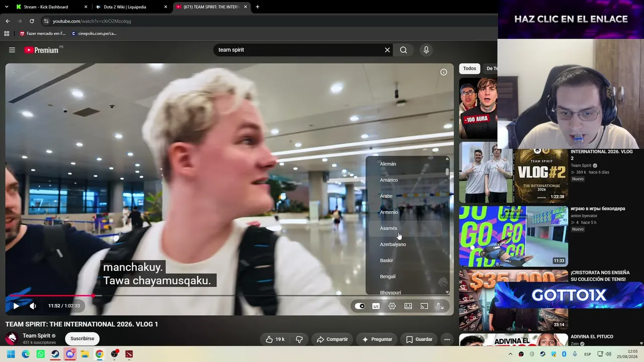The image size is (644, 362).
Task: Play the video
Action: pyautogui.click(x=16, y=306)
